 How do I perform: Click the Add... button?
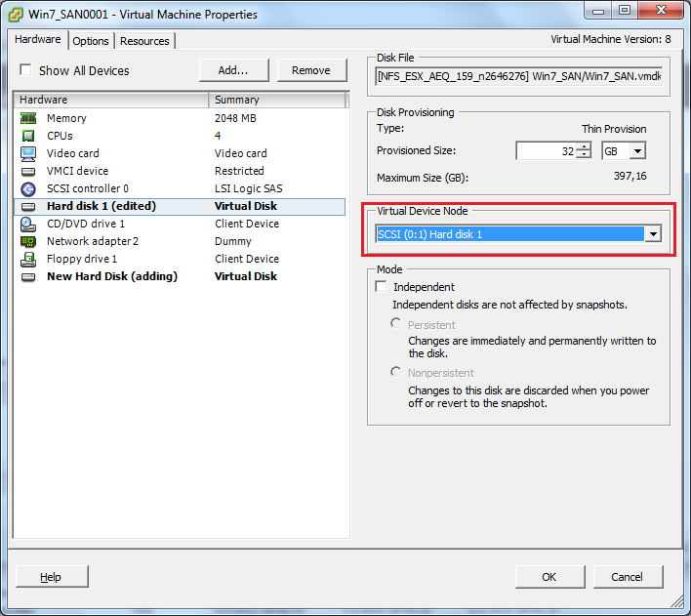pyautogui.click(x=233, y=70)
